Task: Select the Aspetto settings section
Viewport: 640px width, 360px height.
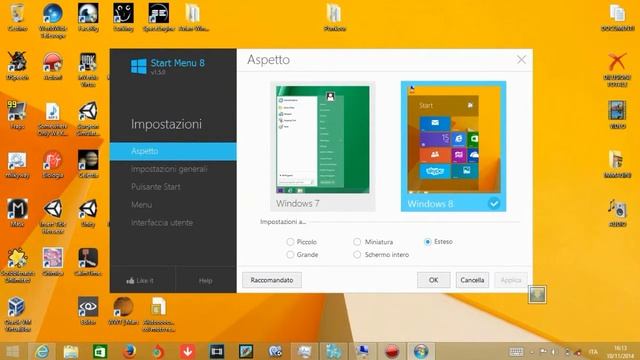Action: pyautogui.click(x=173, y=151)
